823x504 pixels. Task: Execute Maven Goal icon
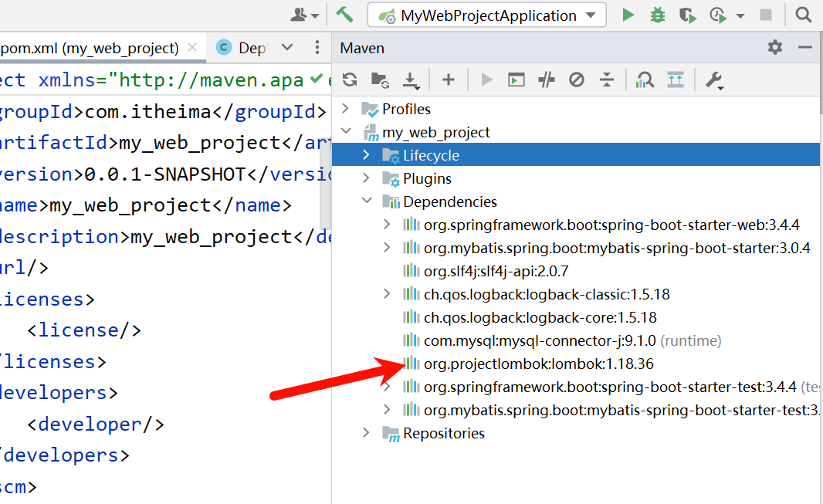[516, 79]
